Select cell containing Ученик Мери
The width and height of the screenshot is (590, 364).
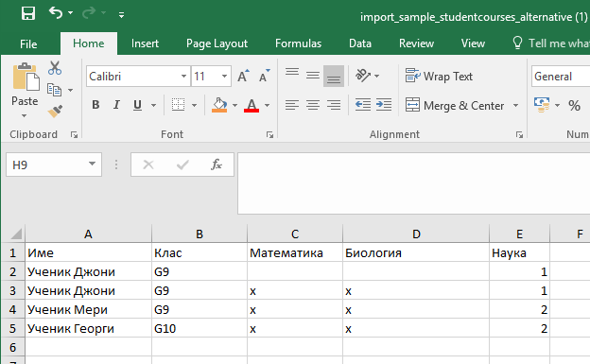point(88,309)
